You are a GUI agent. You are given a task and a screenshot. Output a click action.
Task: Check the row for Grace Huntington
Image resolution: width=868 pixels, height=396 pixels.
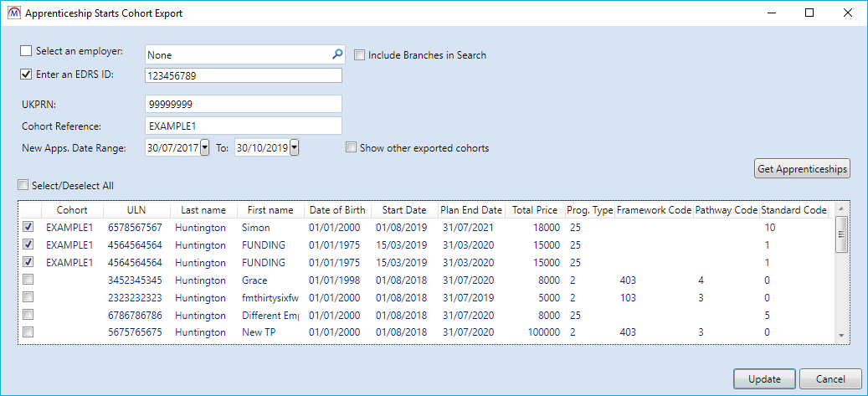(x=29, y=280)
